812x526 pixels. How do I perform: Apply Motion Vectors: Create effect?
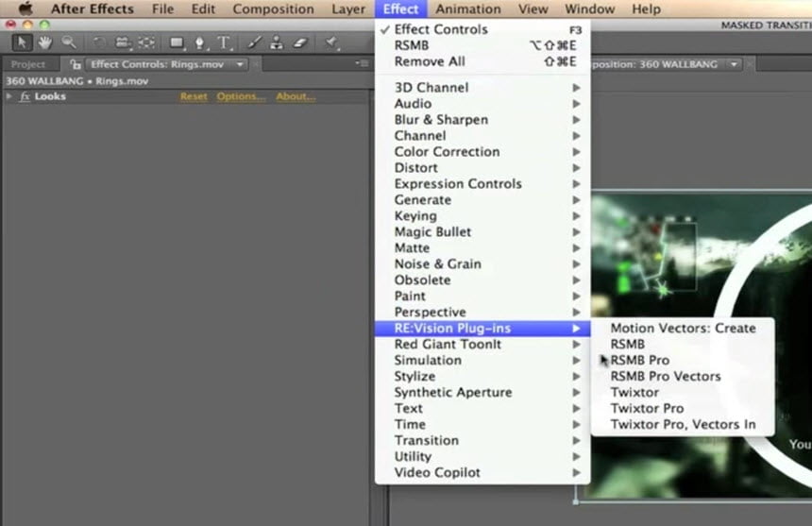(x=683, y=329)
